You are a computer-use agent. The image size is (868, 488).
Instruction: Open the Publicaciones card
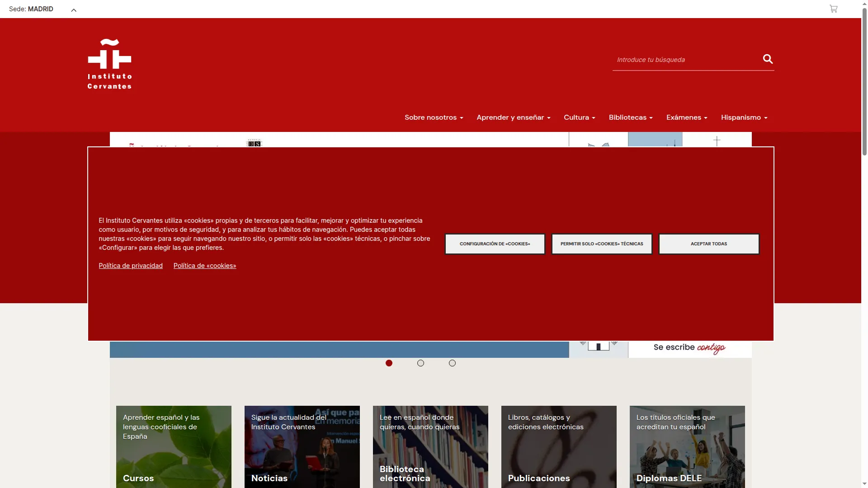pyautogui.click(x=559, y=446)
